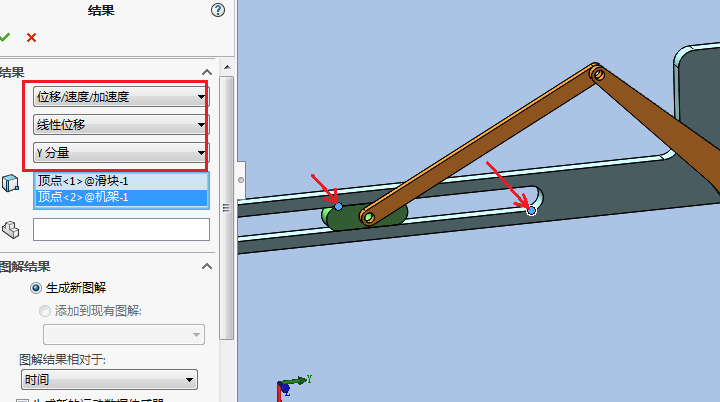
Task: Open the 线性位移 subcategory dropdown
Action: tap(121, 125)
